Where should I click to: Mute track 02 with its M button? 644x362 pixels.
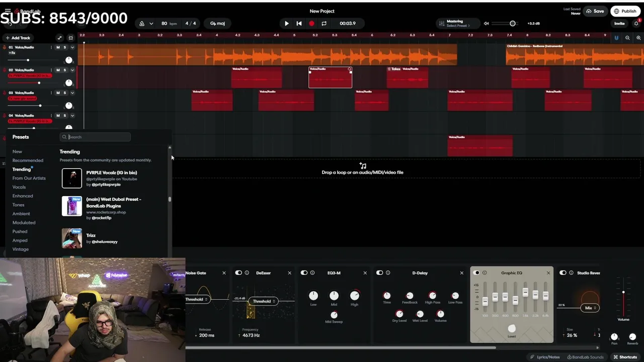(58, 70)
